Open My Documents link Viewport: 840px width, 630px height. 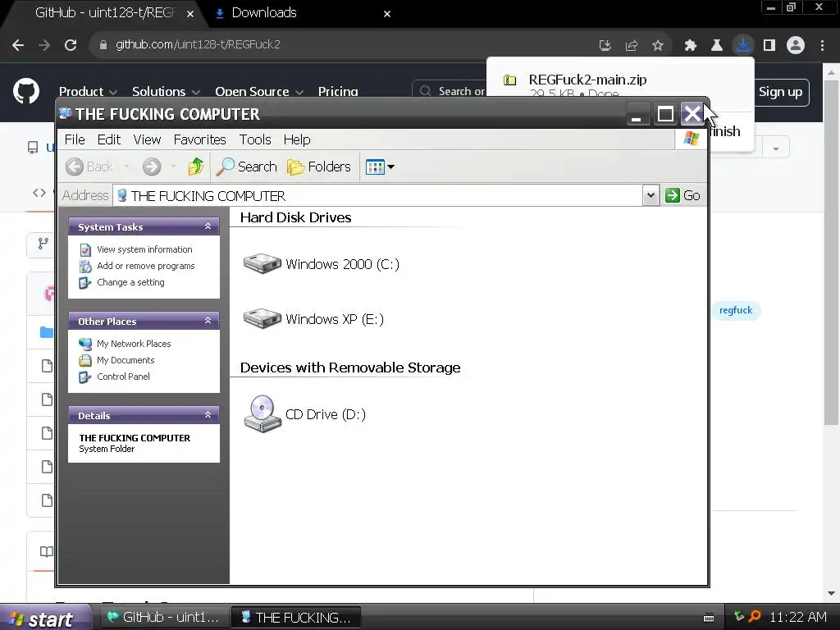coord(126,361)
